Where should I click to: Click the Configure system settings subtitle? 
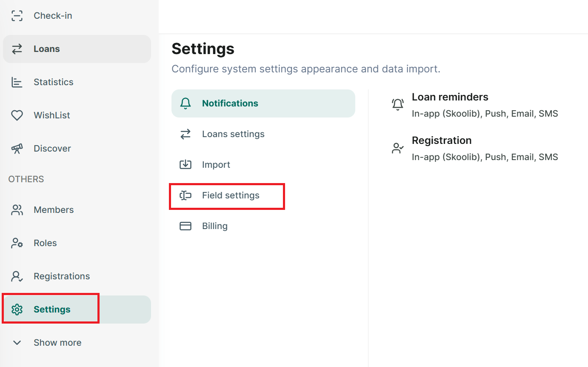coord(306,69)
